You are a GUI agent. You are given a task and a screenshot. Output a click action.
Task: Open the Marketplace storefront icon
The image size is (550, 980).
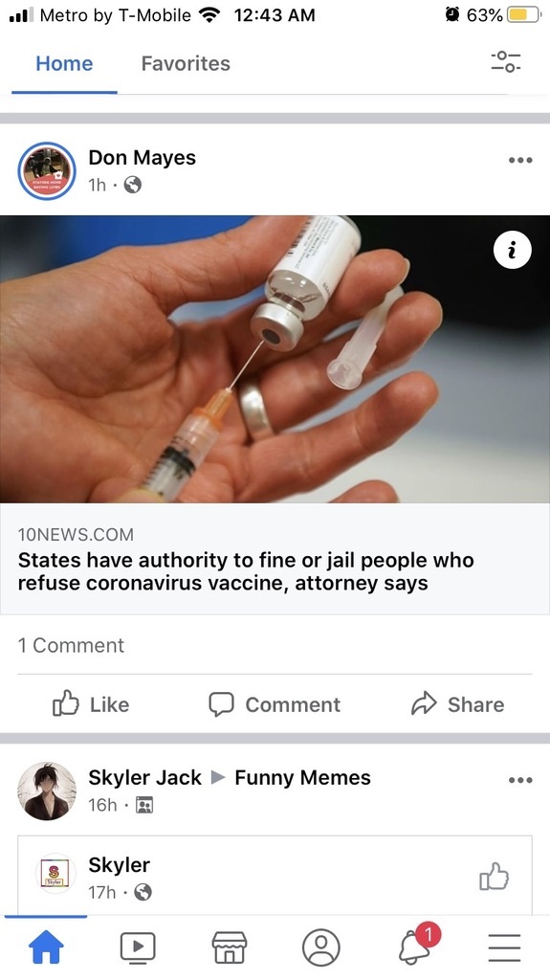tap(230, 947)
